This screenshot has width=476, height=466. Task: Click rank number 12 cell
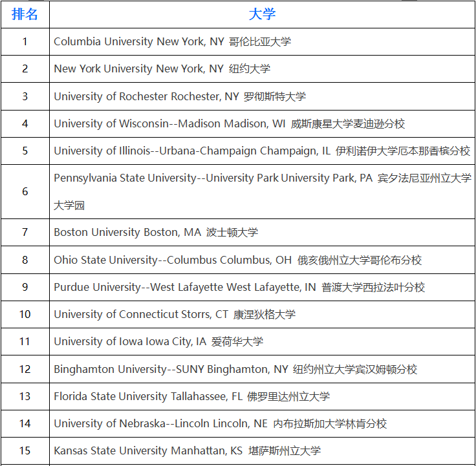point(25,369)
